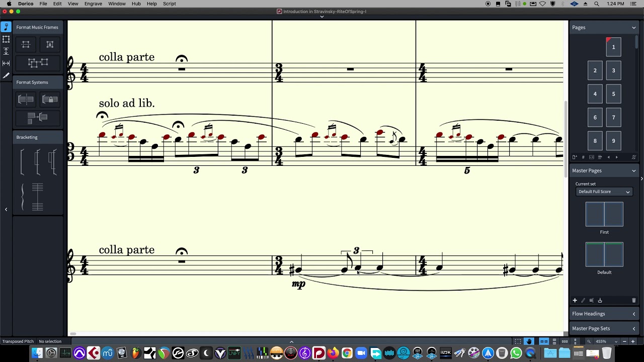Select the Graphic Slices pen tool
644x362 pixels.
click(6, 75)
